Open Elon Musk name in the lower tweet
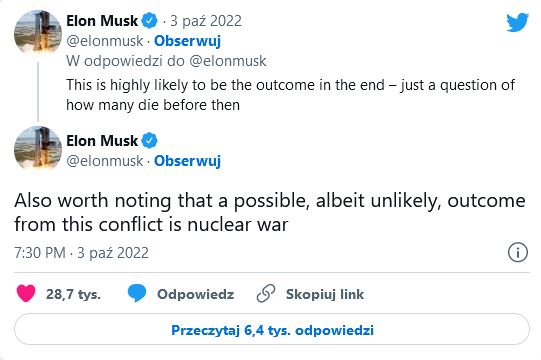The width and height of the screenshot is (541, 360). [x=102, y=140]
